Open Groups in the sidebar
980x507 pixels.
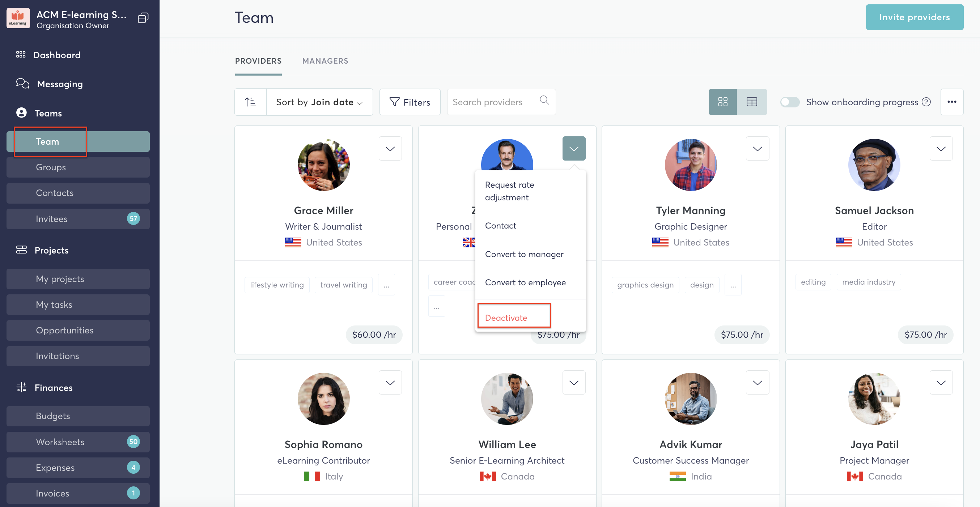click(x=78, y=167)
